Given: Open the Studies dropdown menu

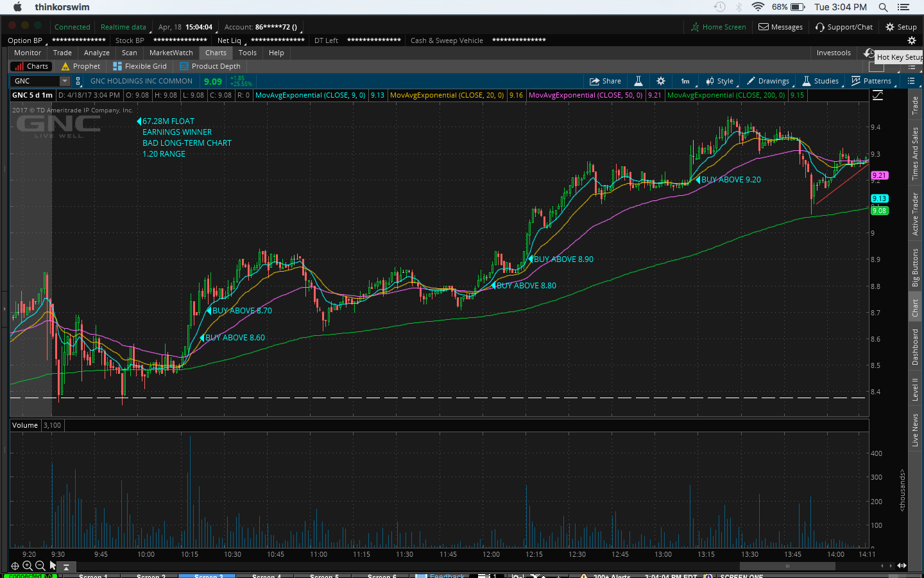Looking at the screenshot, I should click(x=821, y=81).
